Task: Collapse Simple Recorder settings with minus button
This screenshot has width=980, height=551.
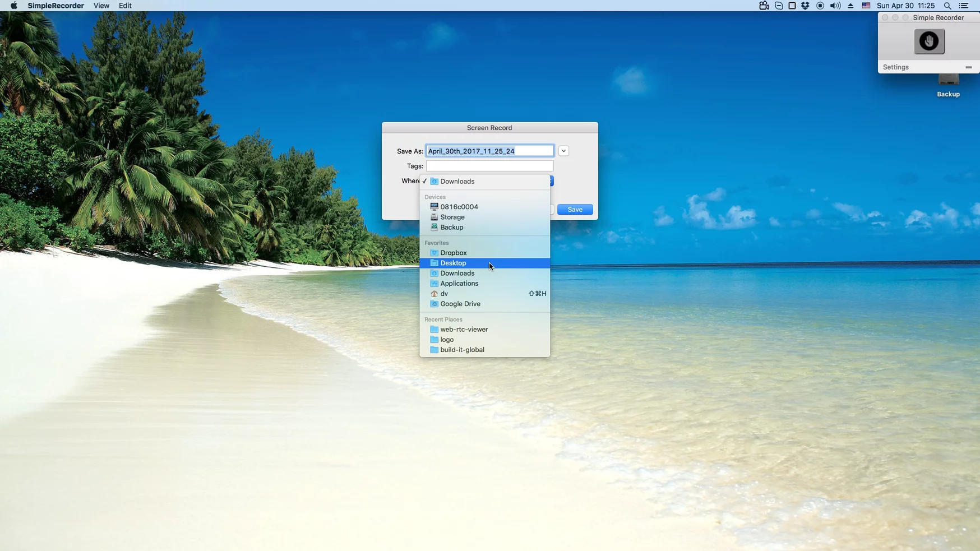Action: [969, 67]
